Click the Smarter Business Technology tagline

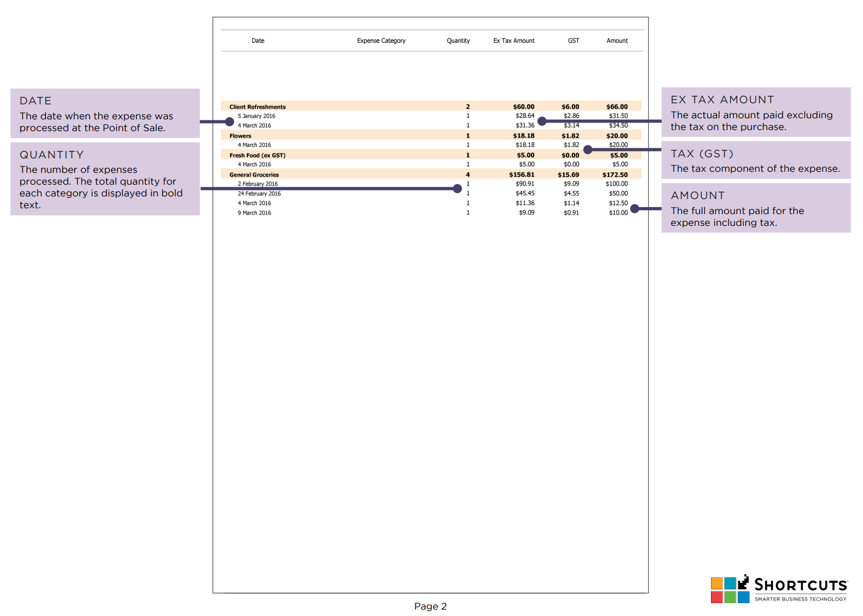(800, 599)
